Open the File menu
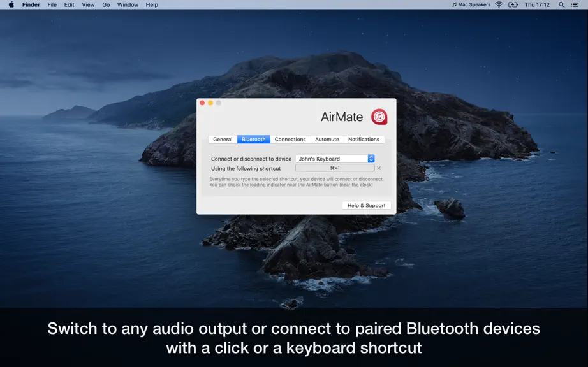 point(52,4)
